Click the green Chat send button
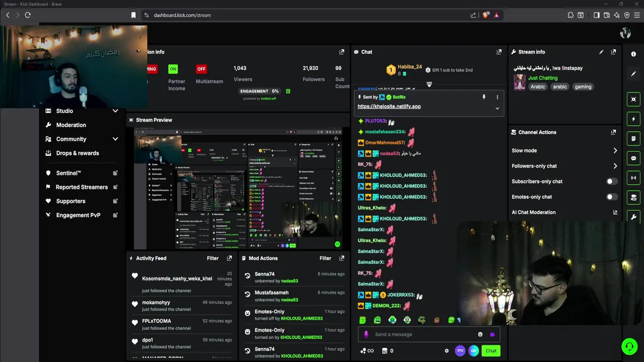This screenshot has width=644, height=362. pyautogui.click(x=491, y=351)
